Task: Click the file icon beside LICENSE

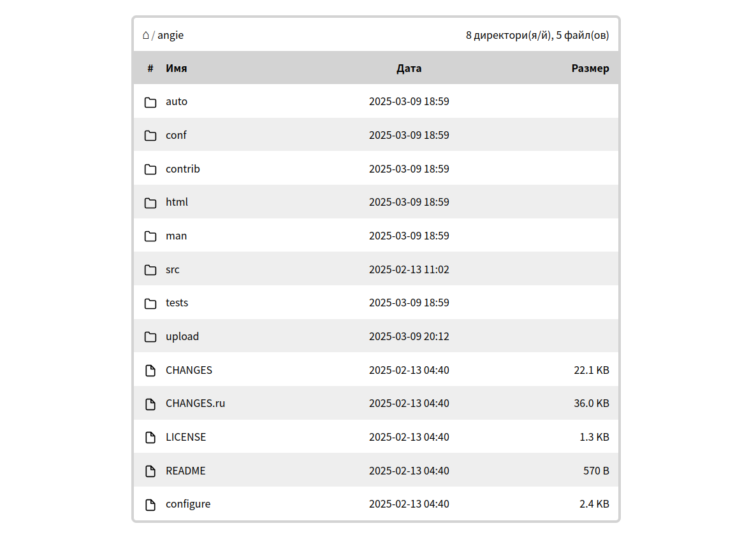Action: pyautogui.click(x=150, y=438)
